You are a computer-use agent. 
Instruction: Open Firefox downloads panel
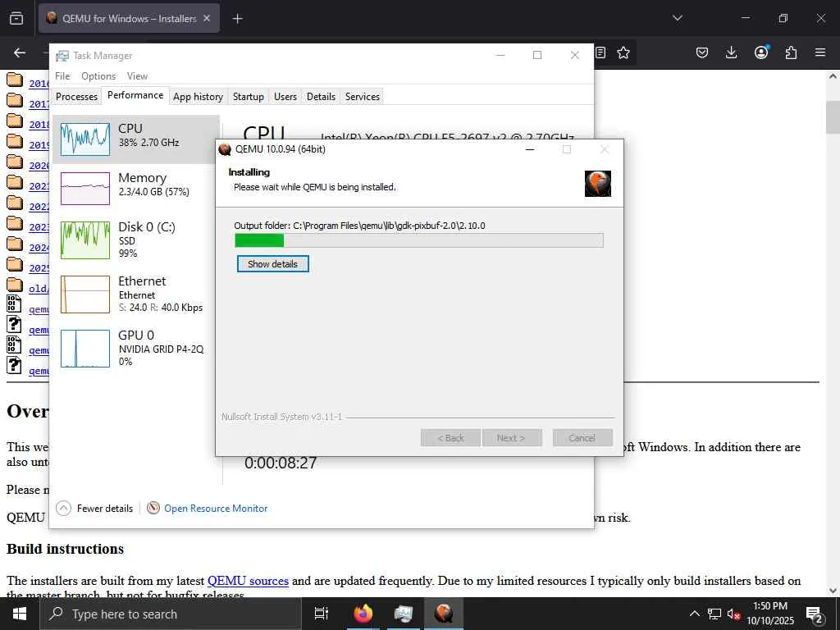coord(731,52)
